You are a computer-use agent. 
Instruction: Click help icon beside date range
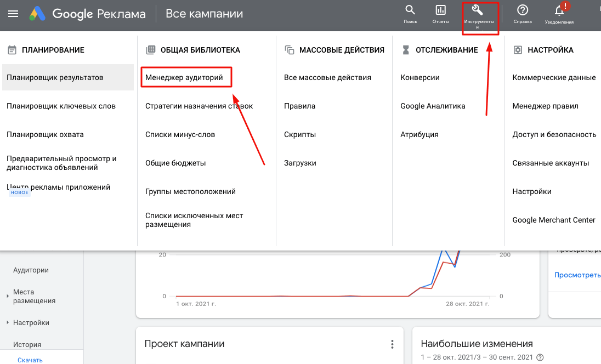click(x=540, y=357)
